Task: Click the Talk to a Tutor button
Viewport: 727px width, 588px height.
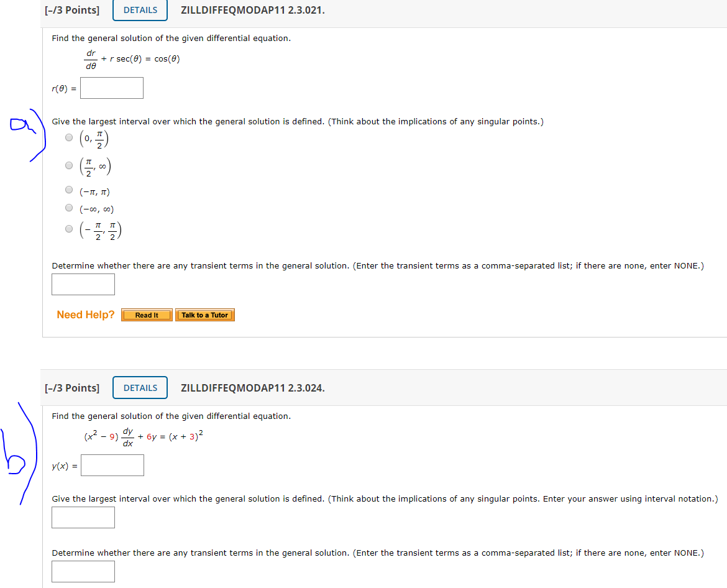Action: (x=205, y=315)
